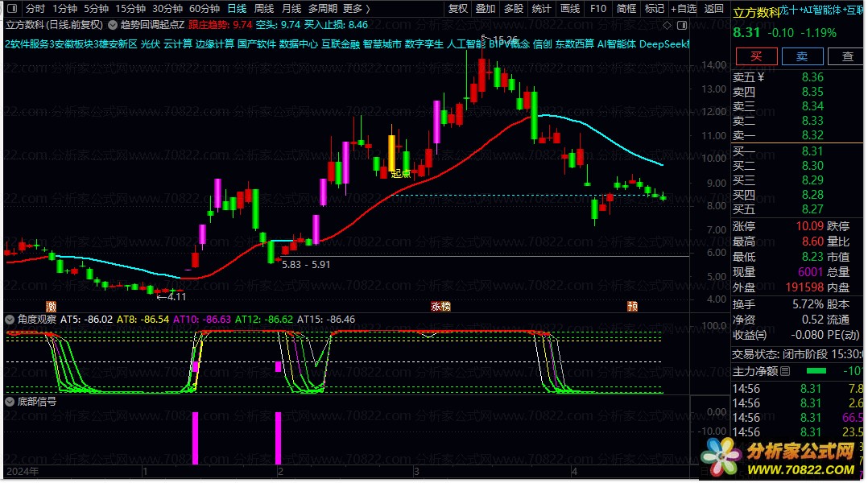Click the 交易状态 闭市阶段 status text

(x=797, y=354)
